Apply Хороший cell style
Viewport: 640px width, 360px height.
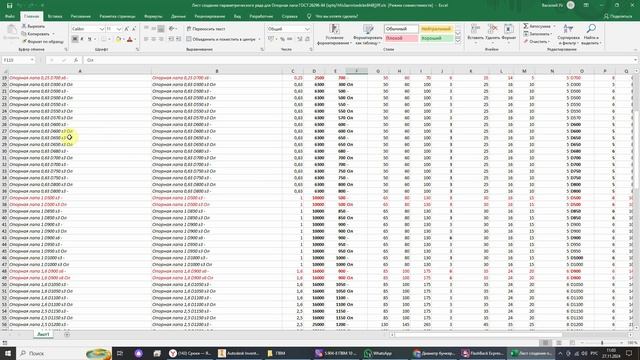[436, 38]
